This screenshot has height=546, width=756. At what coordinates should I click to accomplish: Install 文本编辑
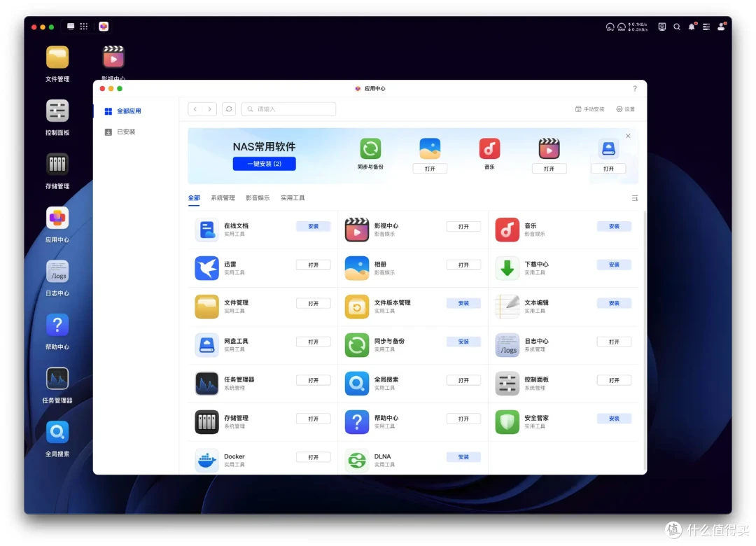(614, 303)
